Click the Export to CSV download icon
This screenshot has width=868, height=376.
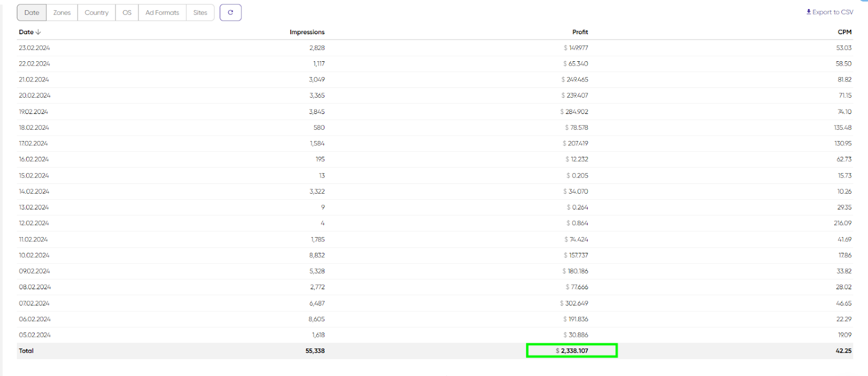click(809, 12)
